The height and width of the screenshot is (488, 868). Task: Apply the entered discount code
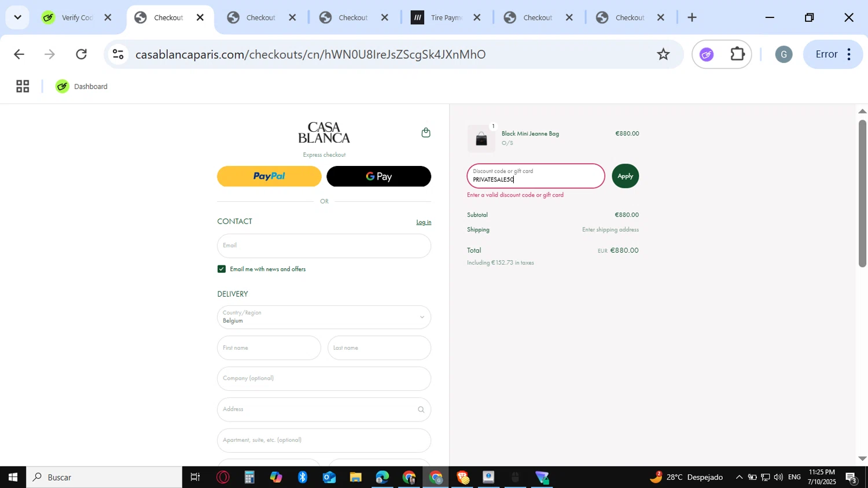click(x=625, y=176)
